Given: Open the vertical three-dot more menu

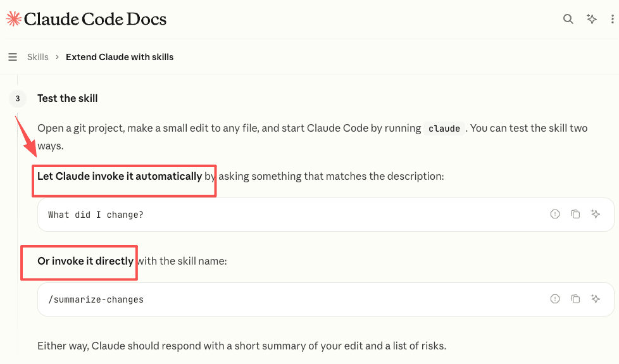Looking at the screenshot, I should pos(612,19).
